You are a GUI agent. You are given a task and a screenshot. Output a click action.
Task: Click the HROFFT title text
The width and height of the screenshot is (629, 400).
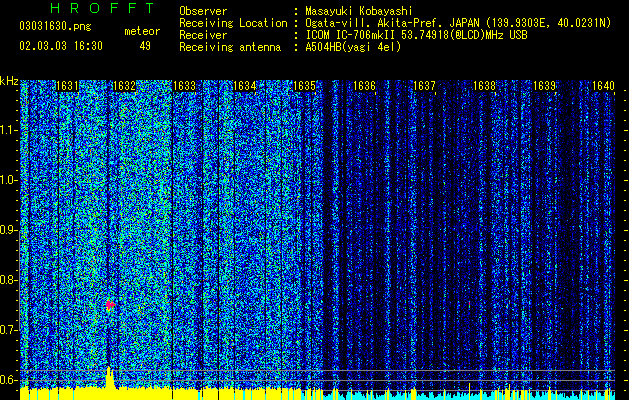point(103,8)
